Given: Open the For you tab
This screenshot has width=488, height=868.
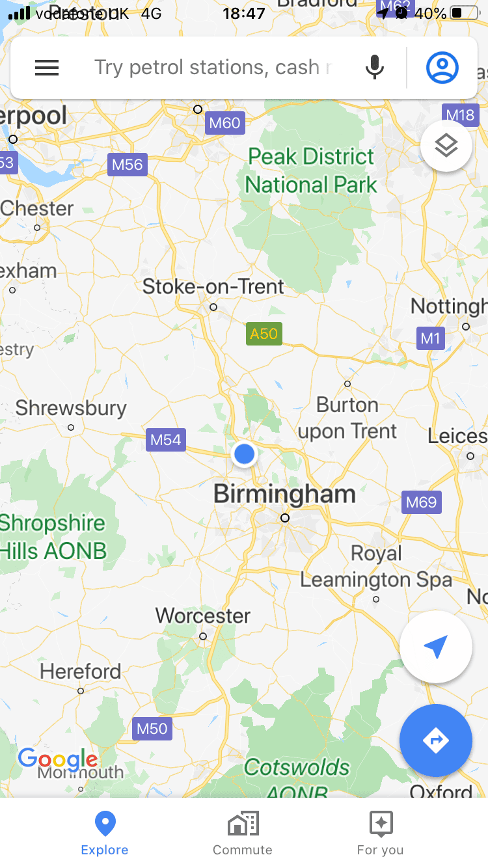Looking at the screenshot, I should tap(381, 833).
